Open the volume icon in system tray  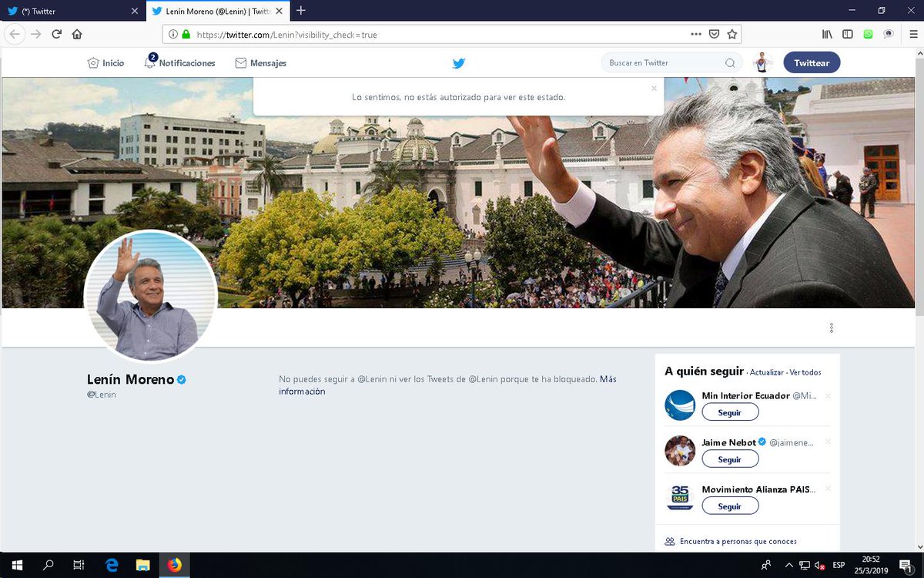821,566
